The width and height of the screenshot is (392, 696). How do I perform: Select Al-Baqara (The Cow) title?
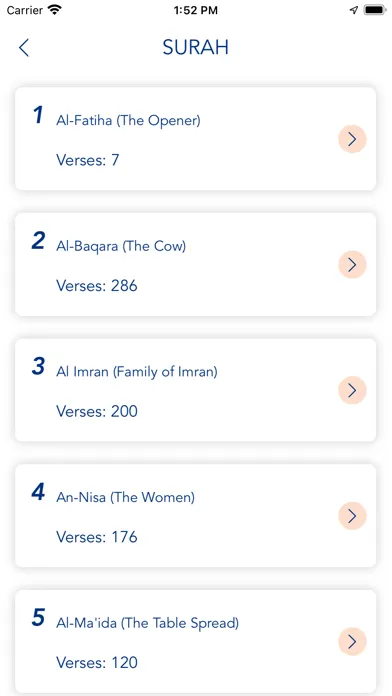[121, 246]
